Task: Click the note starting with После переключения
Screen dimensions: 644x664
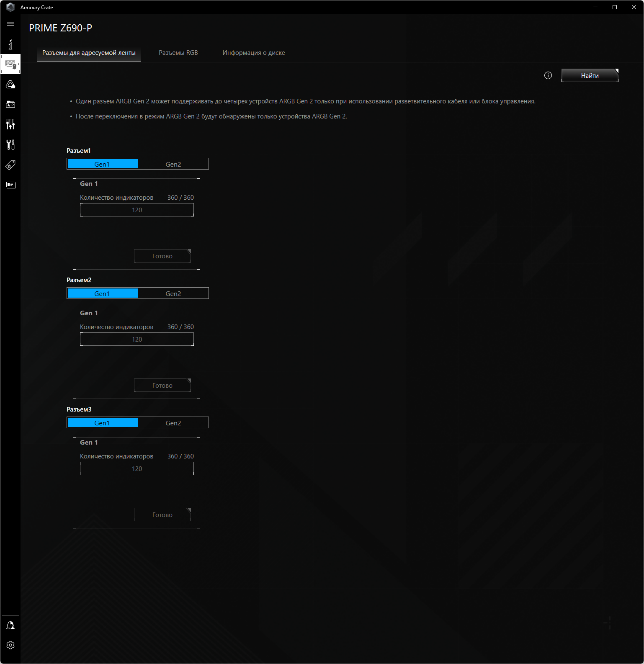Action: 211,116
